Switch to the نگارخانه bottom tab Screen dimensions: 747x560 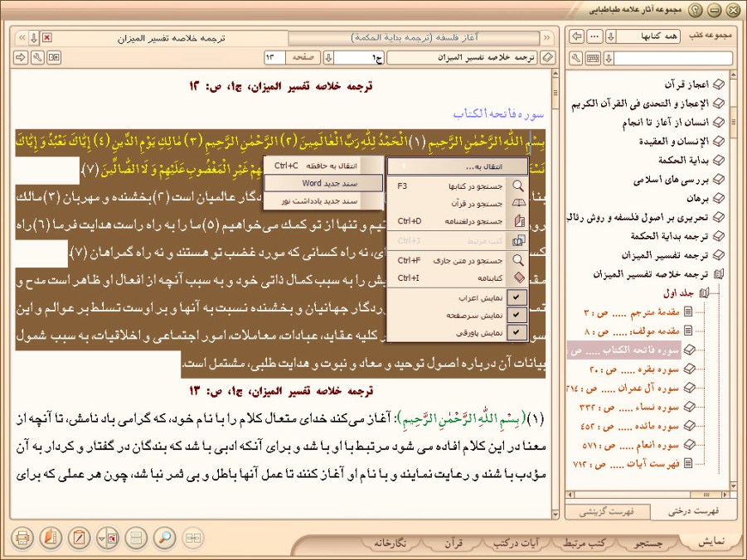(x=390, y=543)
